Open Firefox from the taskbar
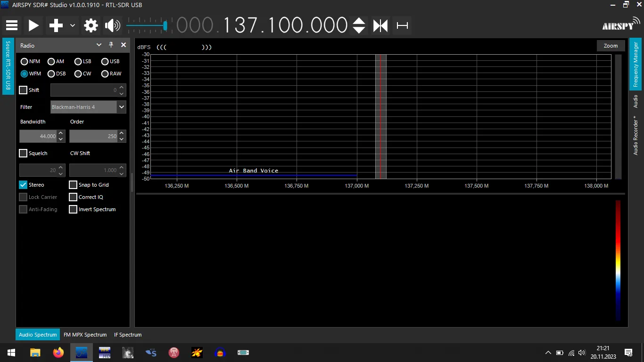 pyautogui.click(x=58, y=353)
